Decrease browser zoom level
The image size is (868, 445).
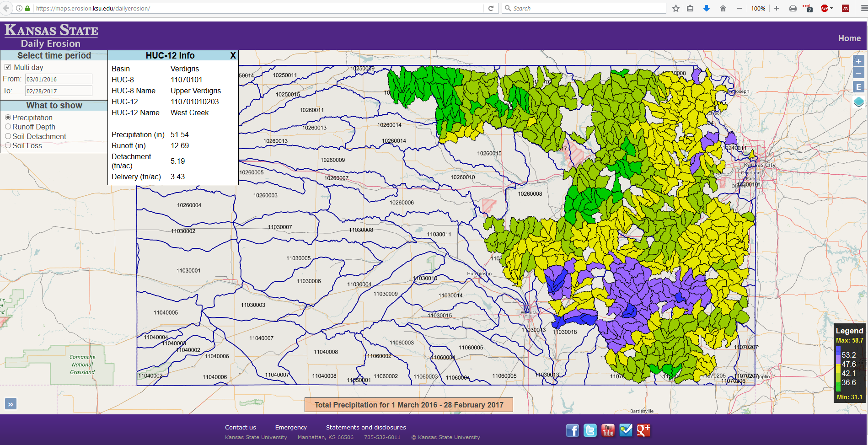(739, 8)
